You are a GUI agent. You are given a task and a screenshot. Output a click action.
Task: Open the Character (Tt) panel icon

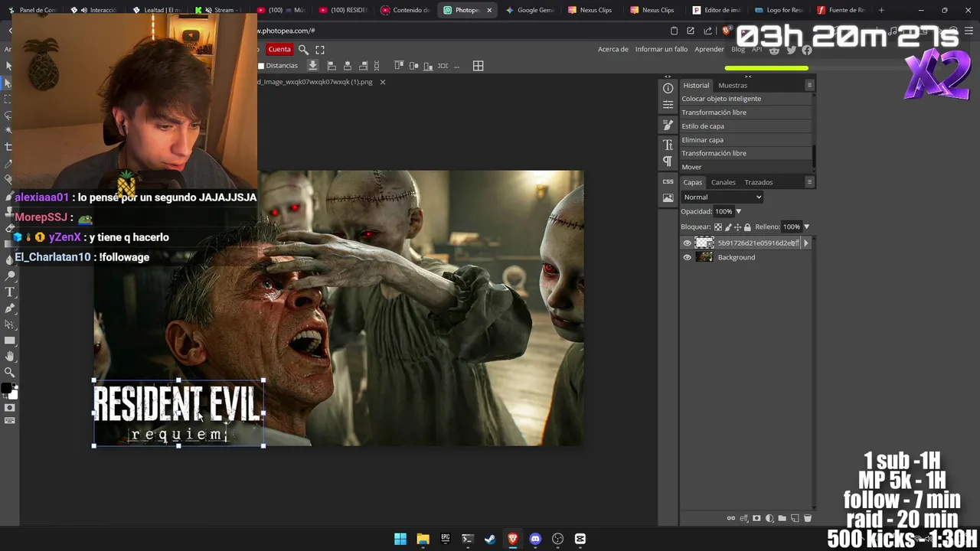(x=668, y=145)
